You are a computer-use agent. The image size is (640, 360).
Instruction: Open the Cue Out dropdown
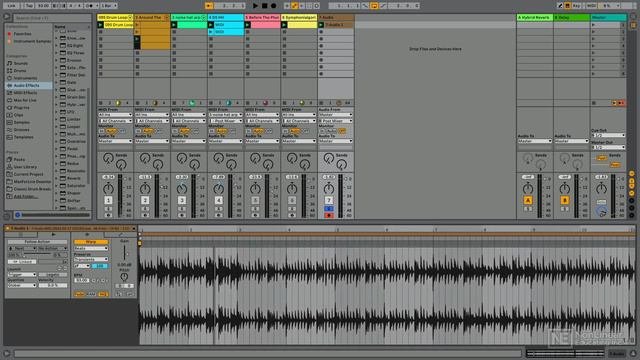coord(608,135)
